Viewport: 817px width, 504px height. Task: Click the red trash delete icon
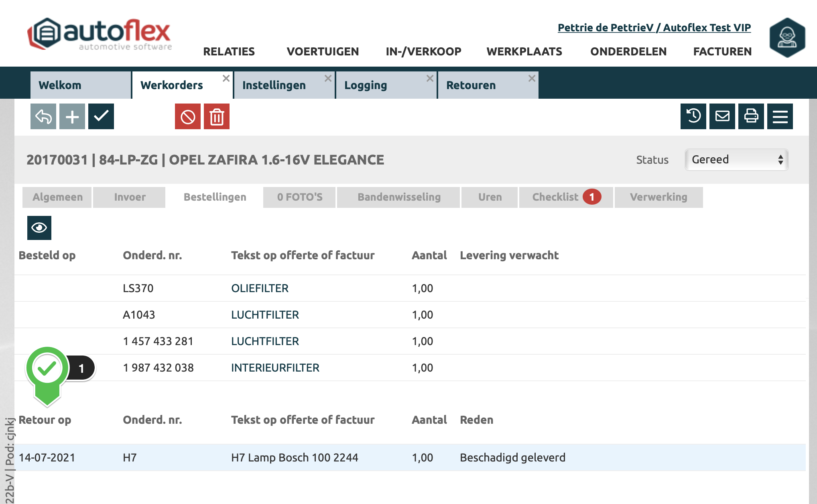click(x=217, y=116)
